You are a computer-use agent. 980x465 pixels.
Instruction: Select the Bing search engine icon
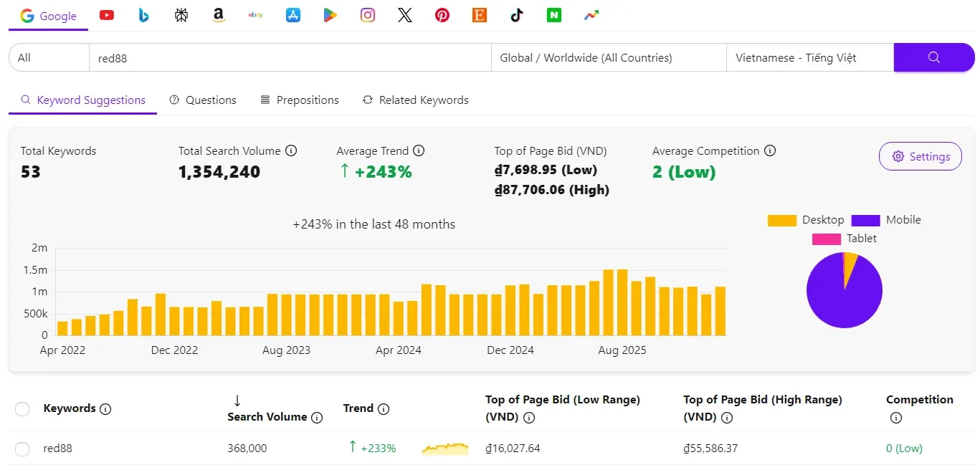[x=144, y=15]
